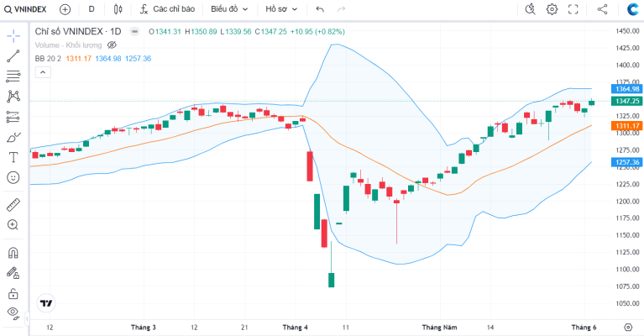
Task: Add a symbol to compare with plus icon
Action: click(x=65, y=9)
